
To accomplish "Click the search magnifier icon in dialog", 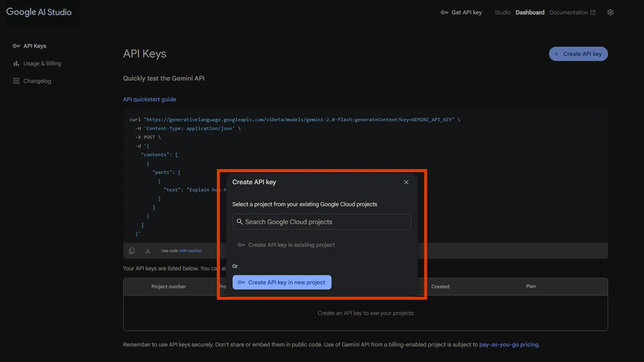I will [x=239, y=222].
